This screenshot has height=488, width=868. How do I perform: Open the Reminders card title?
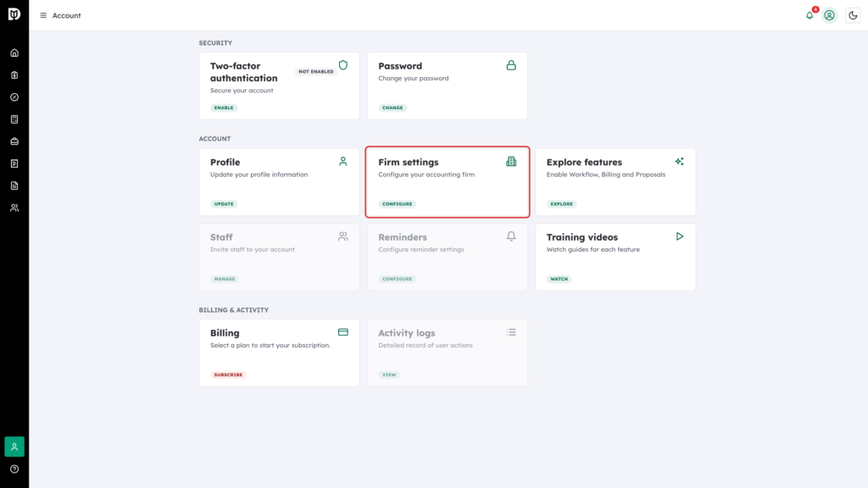pos(403,237)
